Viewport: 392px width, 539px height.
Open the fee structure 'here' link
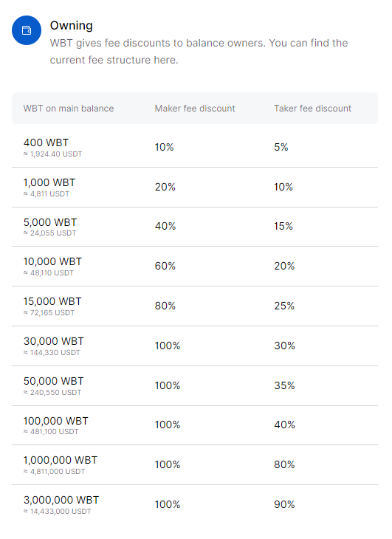pos(165,60)
